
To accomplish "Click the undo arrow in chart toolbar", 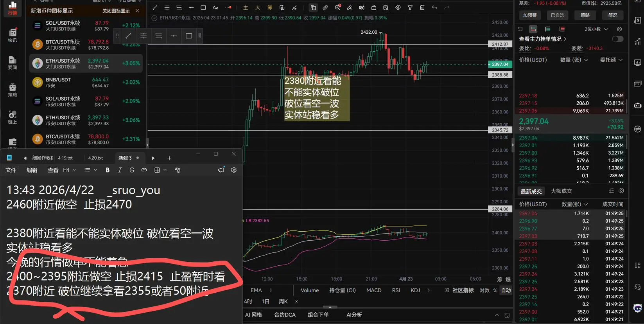I will coord(434,7).
